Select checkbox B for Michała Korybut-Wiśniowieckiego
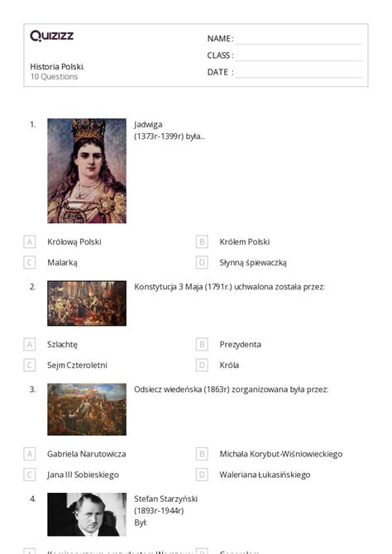Image resolution: width=392 pixels, height=554 pixels. coord(202,454)
